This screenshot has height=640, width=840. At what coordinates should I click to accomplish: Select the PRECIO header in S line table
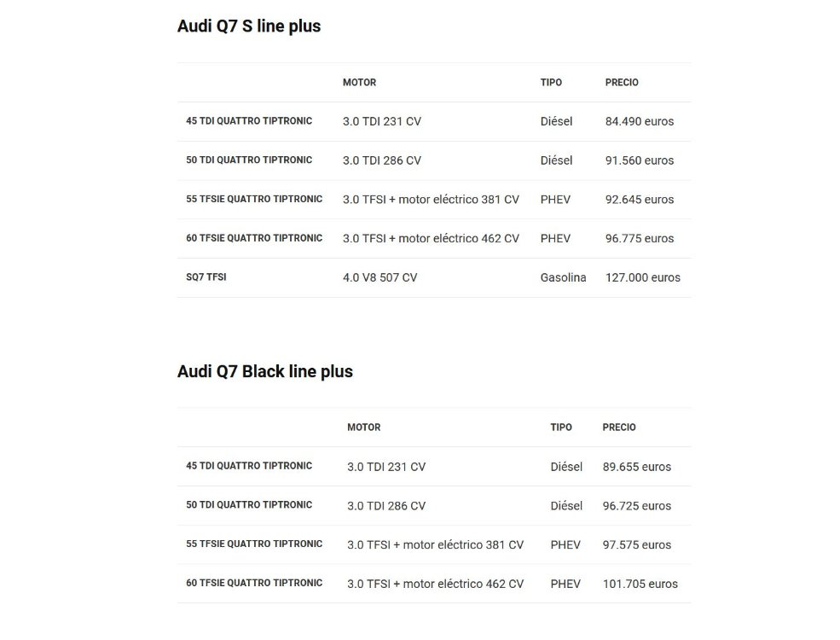622,83
